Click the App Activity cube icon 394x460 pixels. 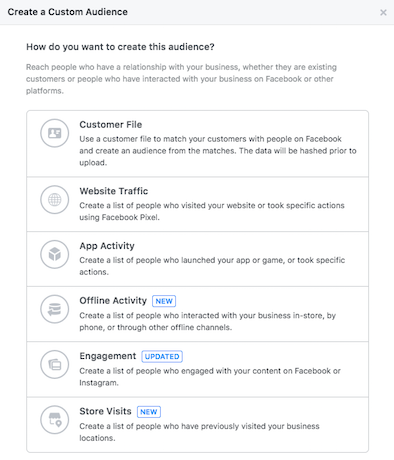(x=55, y=254)
